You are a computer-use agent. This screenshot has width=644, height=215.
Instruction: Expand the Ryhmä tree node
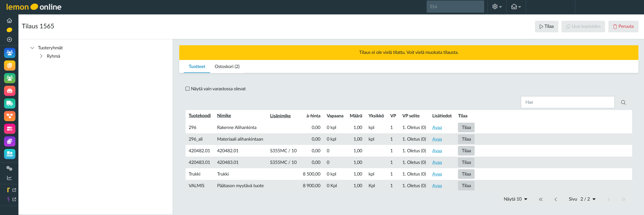tap(41, 56)
